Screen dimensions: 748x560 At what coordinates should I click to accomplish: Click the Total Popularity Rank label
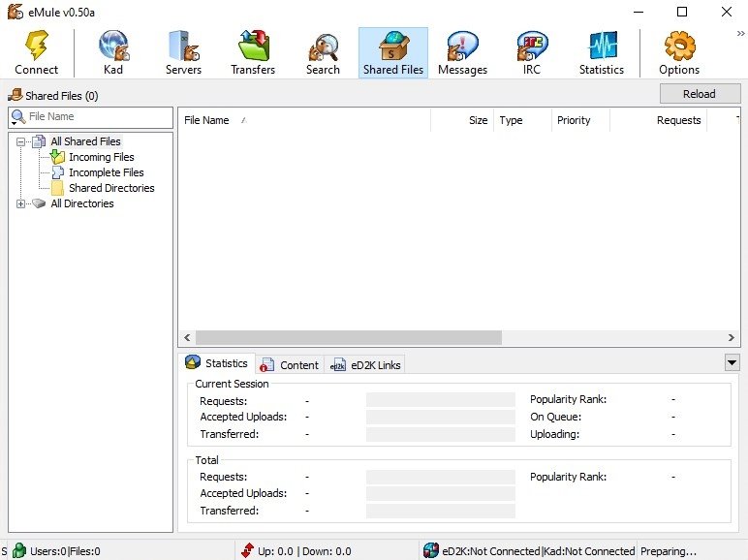click(568, 477)
